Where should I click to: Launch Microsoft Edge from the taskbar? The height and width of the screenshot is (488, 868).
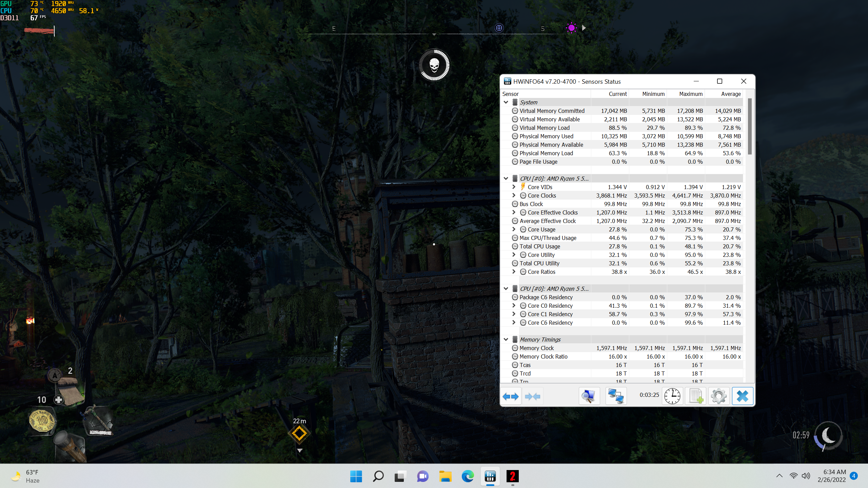[x=468, y=476]
